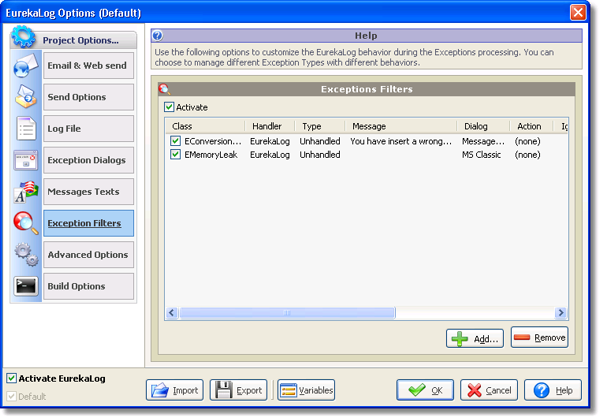The height and width of the screenshot is (418, 600).
Task: Click the 'You have insert a wrong...' message cell
Action: (x=401, y=141)
